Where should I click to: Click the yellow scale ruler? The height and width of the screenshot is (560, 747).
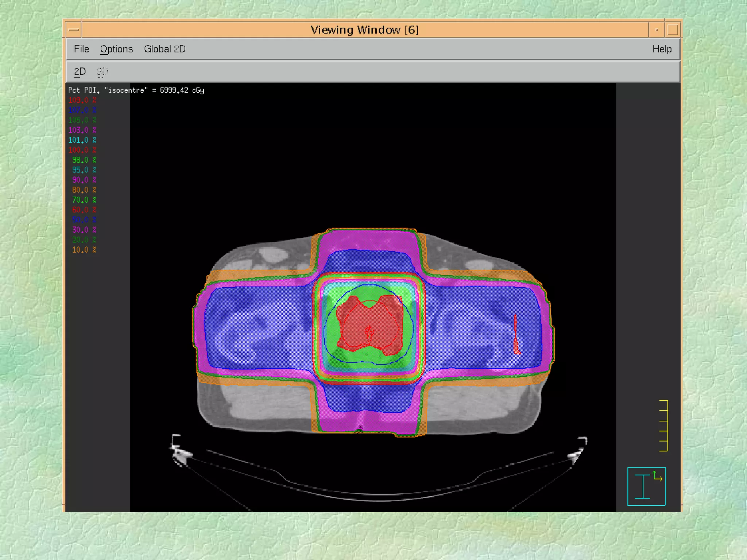(x=665, y=426)
